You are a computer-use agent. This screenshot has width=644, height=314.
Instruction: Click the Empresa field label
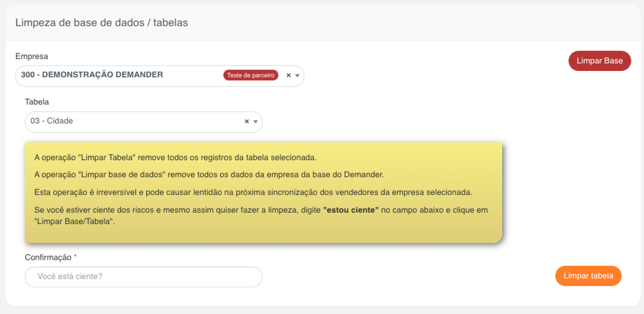click(x=32, y=56)
